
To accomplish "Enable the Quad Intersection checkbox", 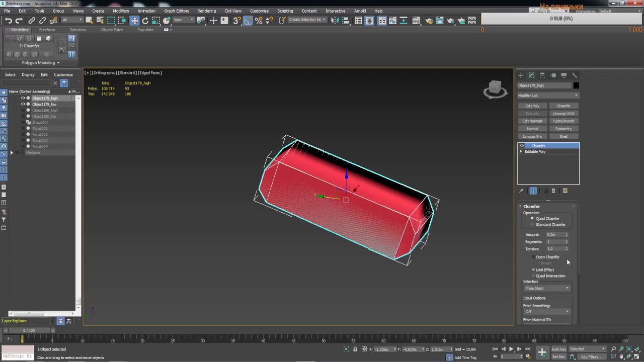I will (x=533, y=276).
